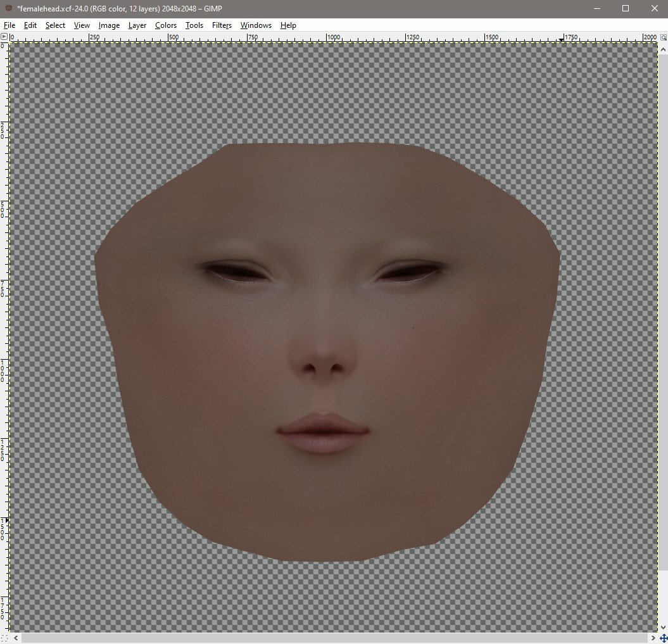This screenshot has width=668, height=644.
Task: Click the horizontal scrollbar right arrow
Action: [653, 638]
